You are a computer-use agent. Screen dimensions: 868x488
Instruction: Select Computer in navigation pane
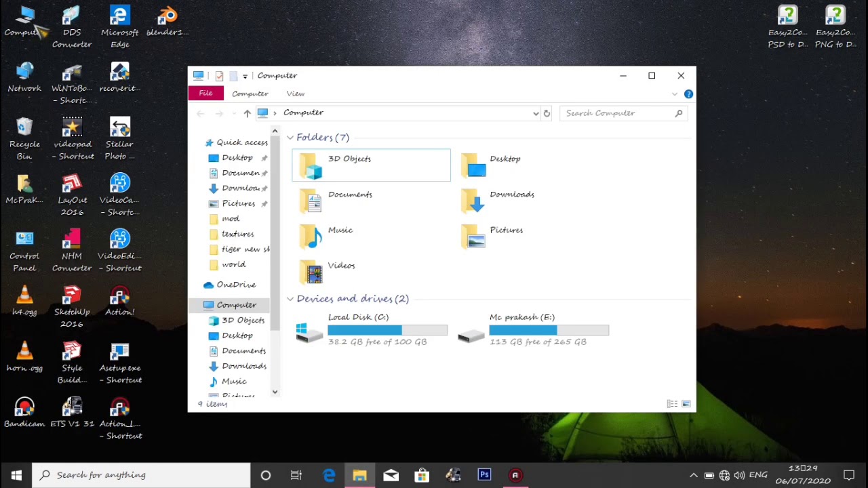(x=229, y=305)
